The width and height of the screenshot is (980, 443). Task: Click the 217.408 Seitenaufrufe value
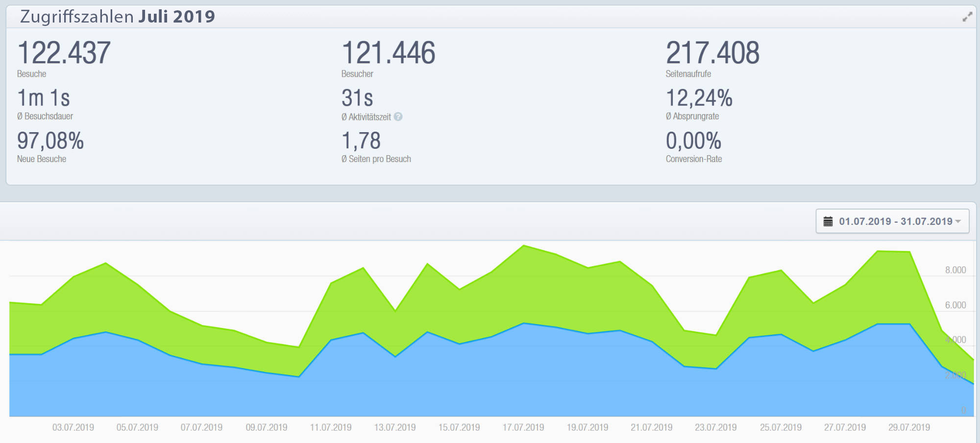tap(712, 53)
